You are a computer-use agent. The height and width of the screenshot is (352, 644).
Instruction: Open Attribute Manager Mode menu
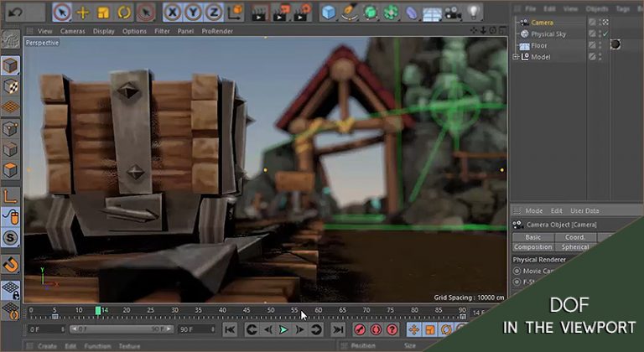534,210
